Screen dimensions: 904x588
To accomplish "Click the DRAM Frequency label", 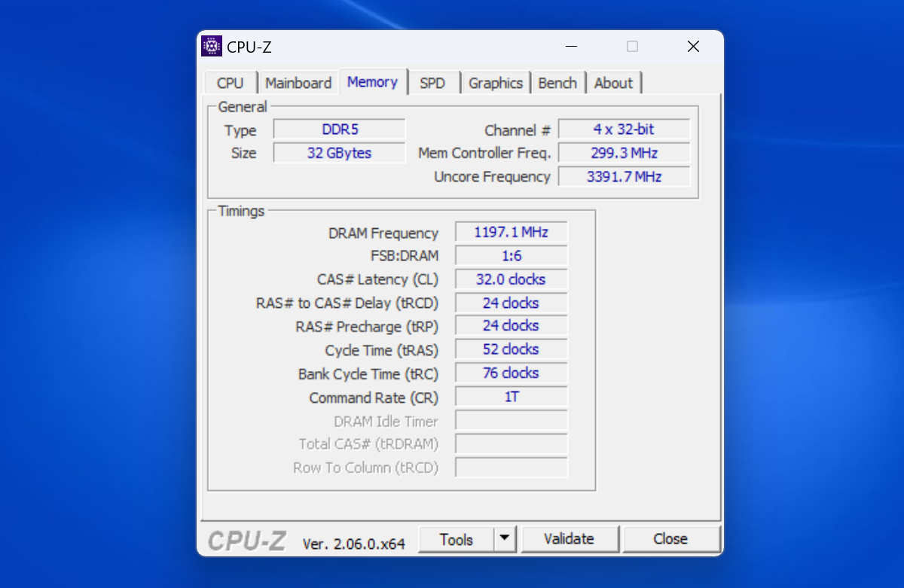I will coord(383,233).
